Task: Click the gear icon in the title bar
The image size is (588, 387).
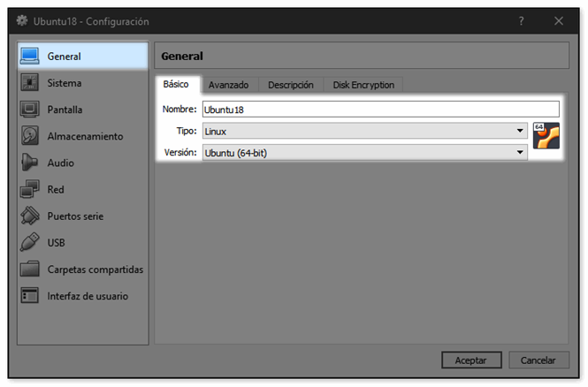Action: click(22, 20)
